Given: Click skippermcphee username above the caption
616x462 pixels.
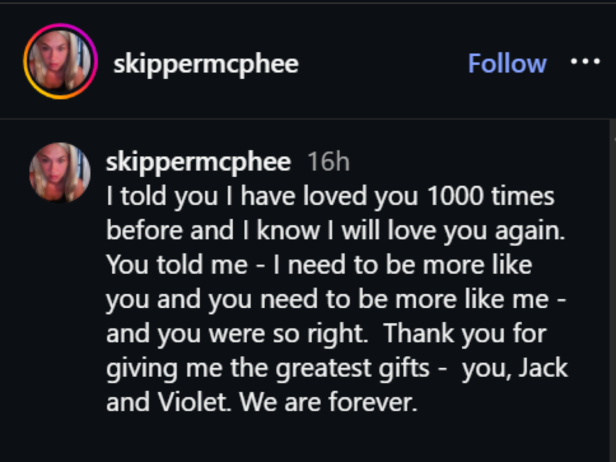Looking at the screenshot, I should point(198,162).
